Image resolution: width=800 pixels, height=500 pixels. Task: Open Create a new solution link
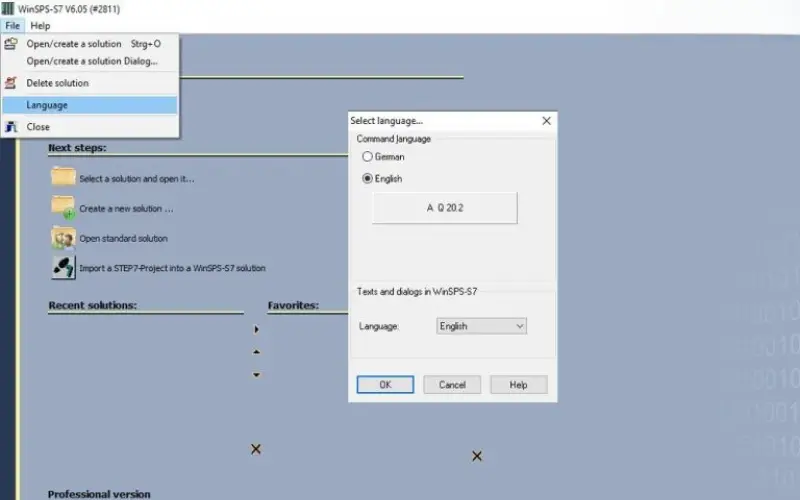[x=126, y=208]
